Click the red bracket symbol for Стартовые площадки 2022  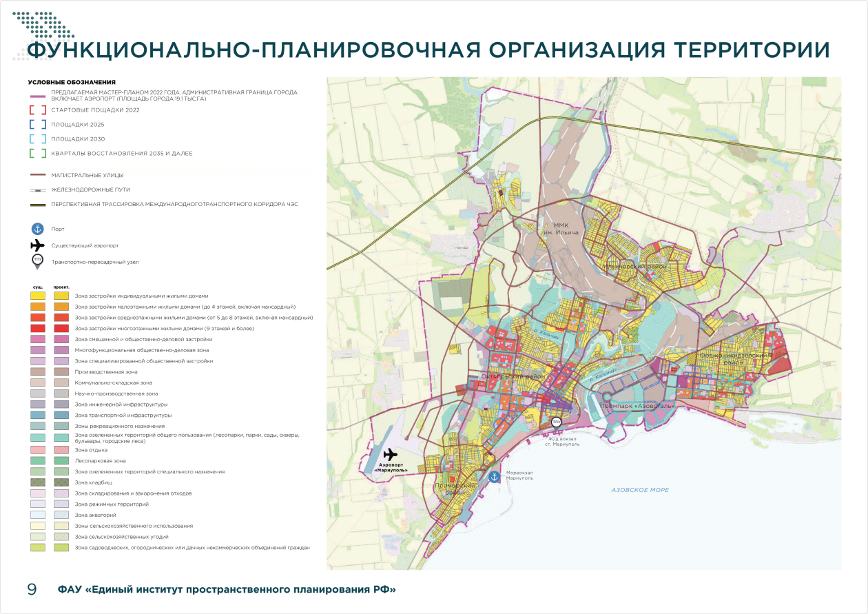37,110
